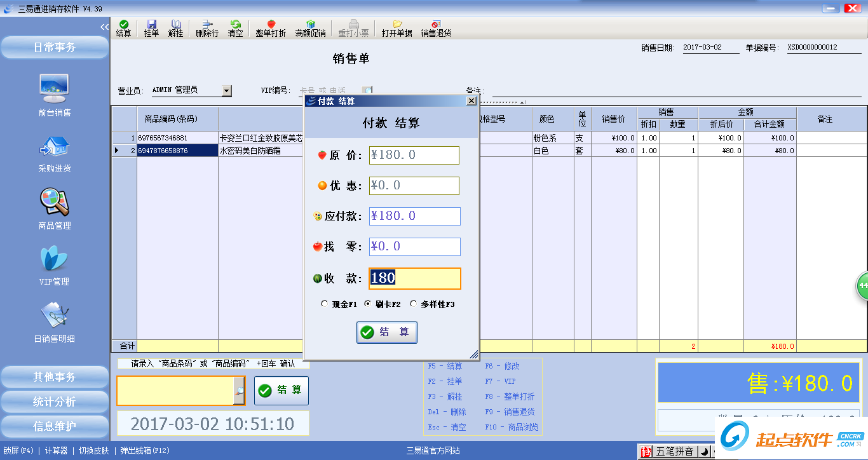This screenshot has height=460, width=868.
Task: Select the 刷卡F2 card payment option
Action: [368, 304]
